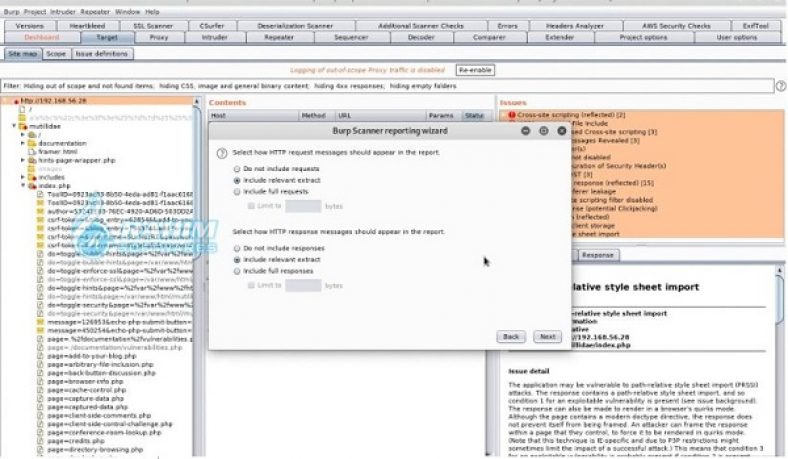Screen dimensions: 788x459
Task: Close the Burp Scanner reporting wizard
Action: tap(562, 131)
